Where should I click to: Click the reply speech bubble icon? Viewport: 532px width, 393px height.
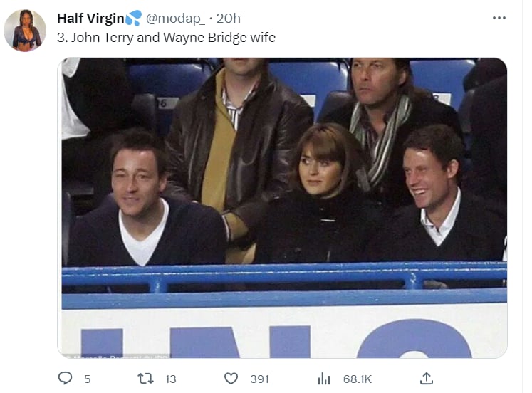(x=65, y=378)
